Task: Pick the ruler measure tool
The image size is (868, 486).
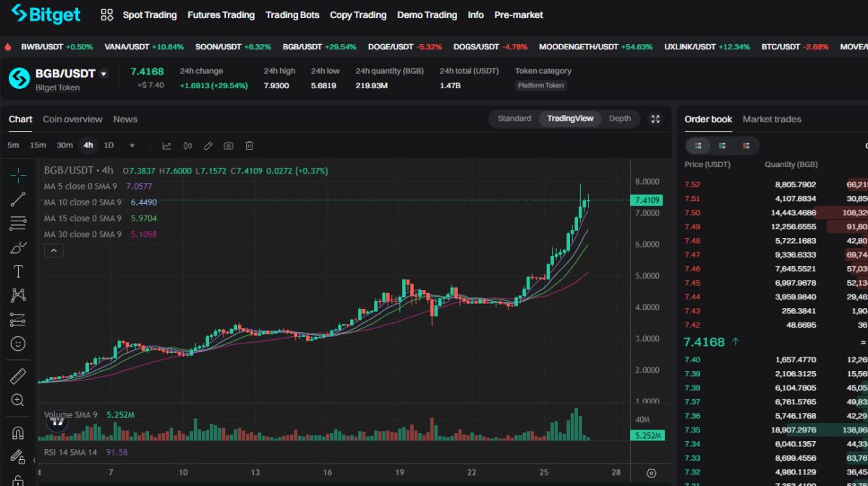Action: (x=18, y=376)
